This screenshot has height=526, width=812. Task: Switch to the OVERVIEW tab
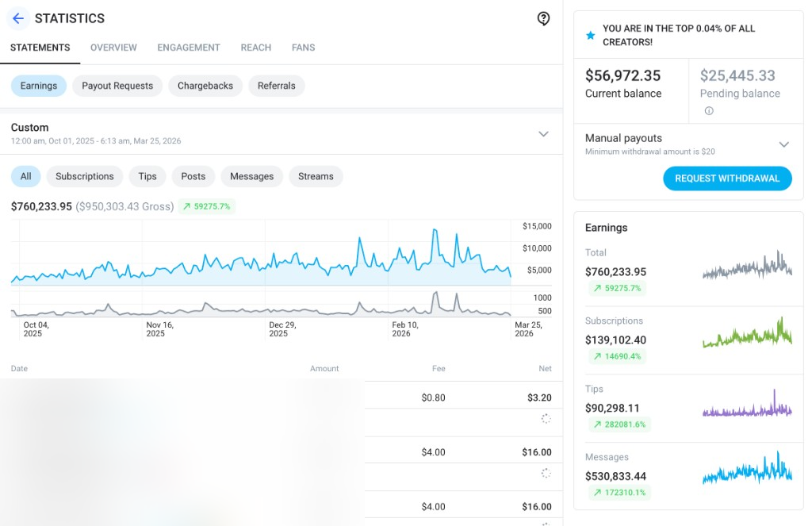(113, 48)
